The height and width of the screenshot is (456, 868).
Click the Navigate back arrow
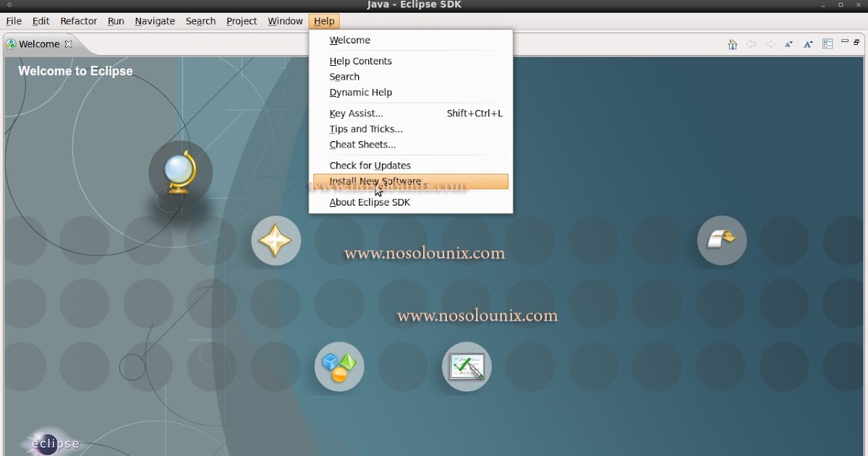point(751,44)
